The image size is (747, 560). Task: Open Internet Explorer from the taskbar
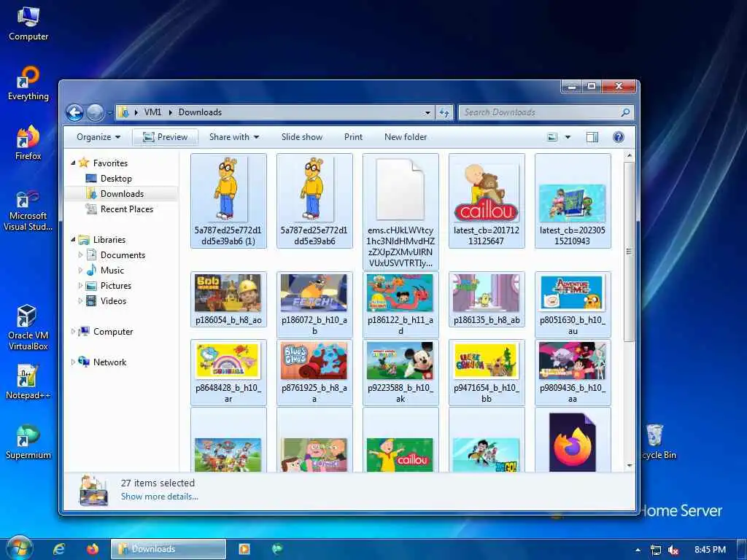click(59, 549)
